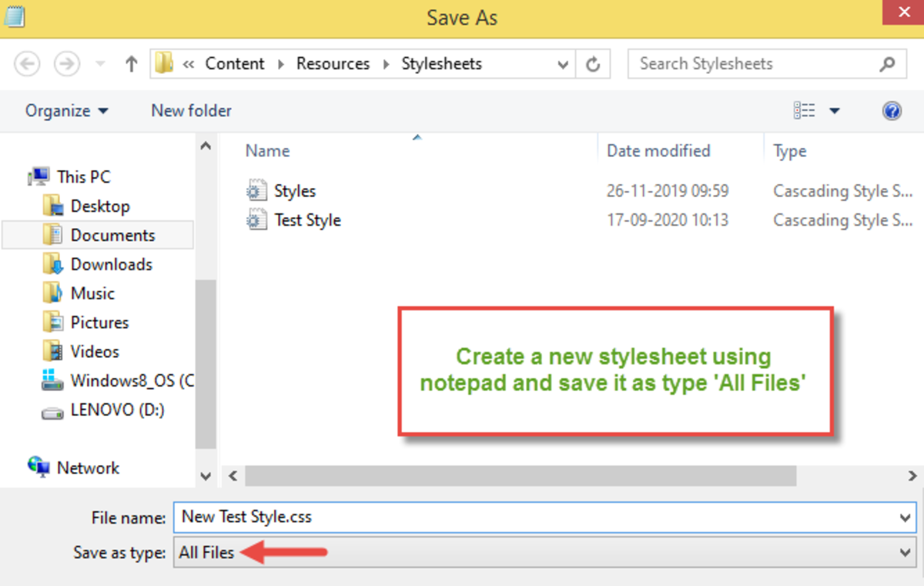The image size is (924, 586).
Task: Expand the view options arrow
Action: [834, 111]
